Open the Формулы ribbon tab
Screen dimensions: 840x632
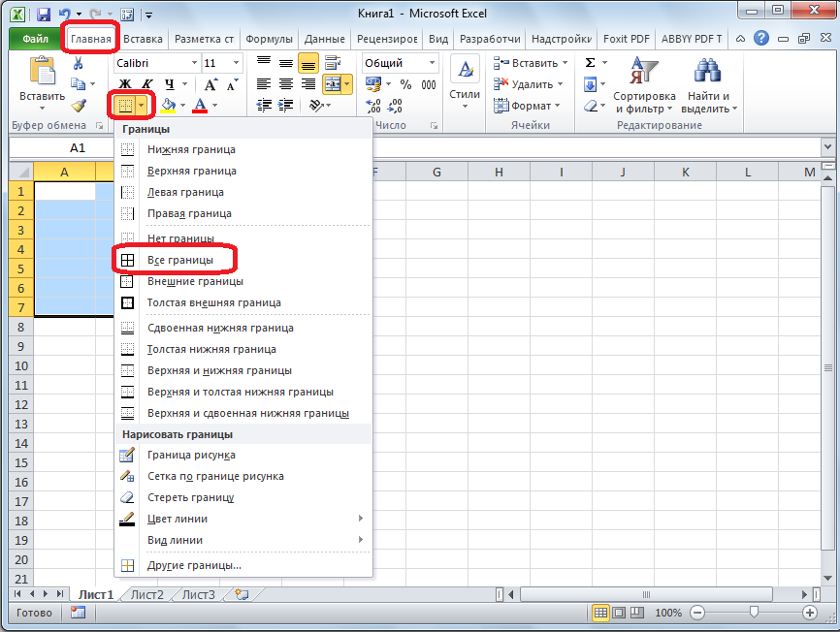tap(269, 40)
